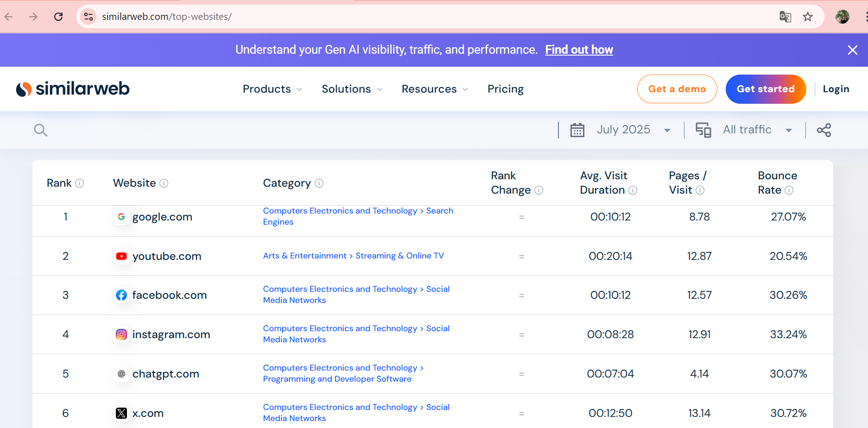Open the search magnifier on the rankings page
This screenshot has height=428, width=868.
click(x=40, y=130)
